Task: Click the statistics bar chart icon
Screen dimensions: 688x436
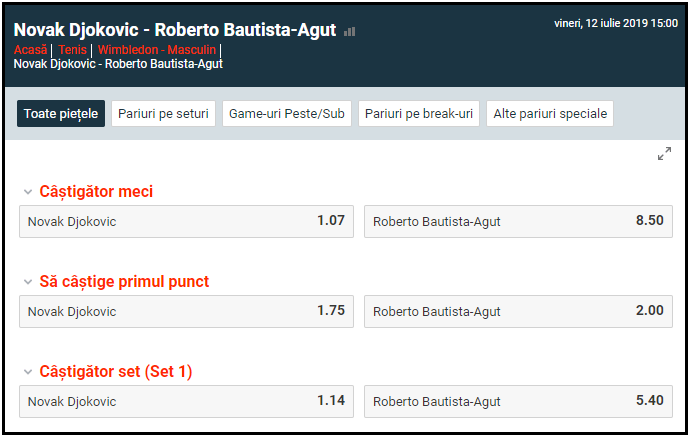Action: [x=349, y=32]
